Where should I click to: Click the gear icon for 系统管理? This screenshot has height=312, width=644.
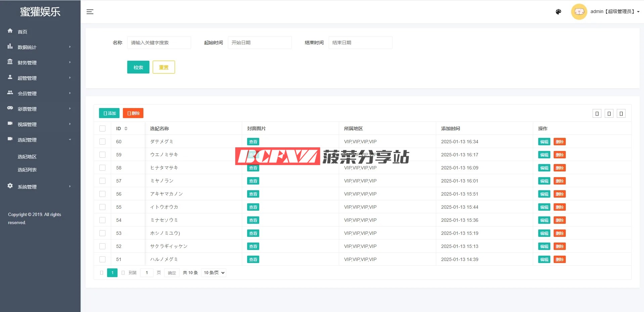pos(10,186)
